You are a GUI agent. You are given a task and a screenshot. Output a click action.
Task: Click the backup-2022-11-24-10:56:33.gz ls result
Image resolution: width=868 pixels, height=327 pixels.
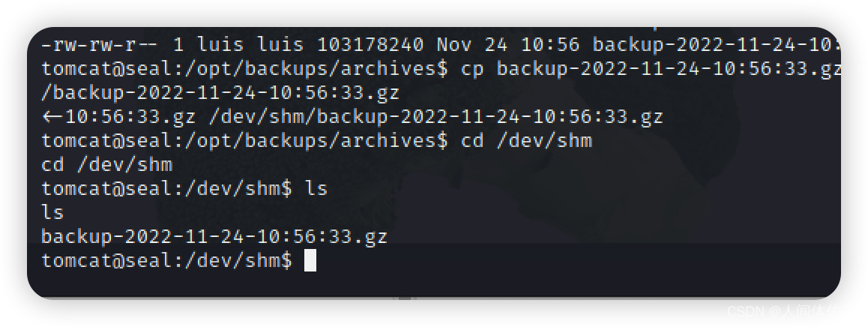(214, 237)
